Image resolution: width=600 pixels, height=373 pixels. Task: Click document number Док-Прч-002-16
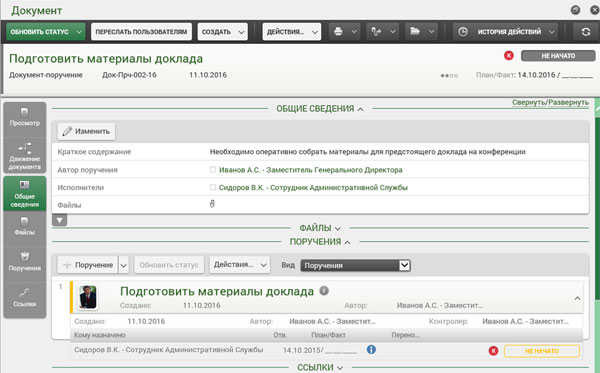pyautogui.click(x=129, y=75)
